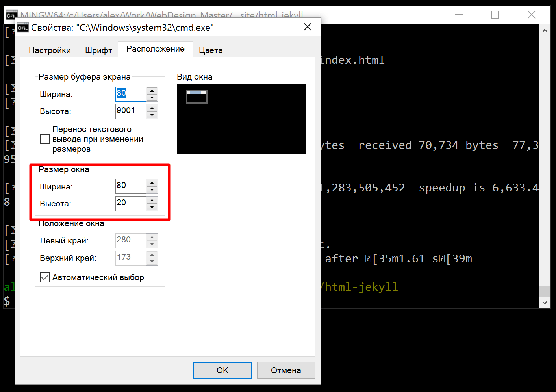Click the window size Ширина field
This screenshot has height=392, width=556.
[131, 186]
